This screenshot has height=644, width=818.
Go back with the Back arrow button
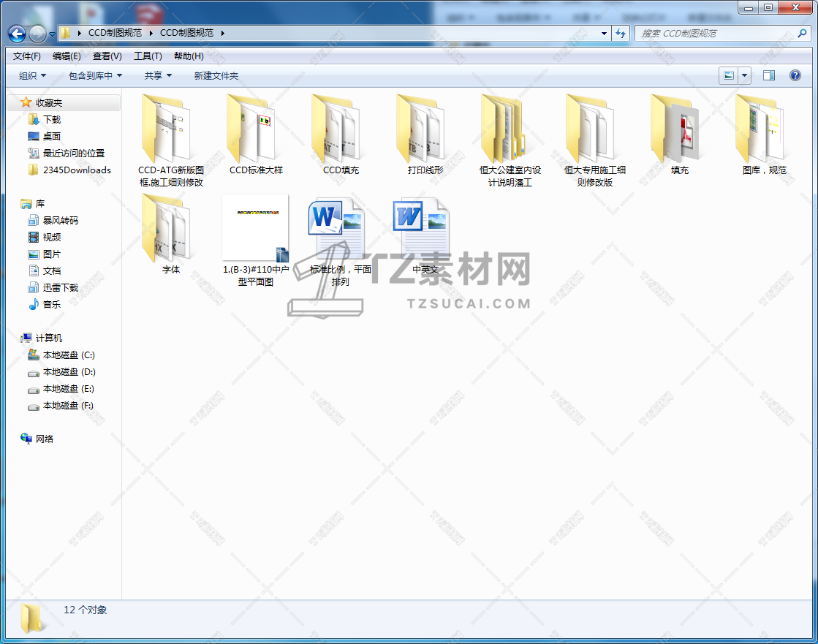17,34
